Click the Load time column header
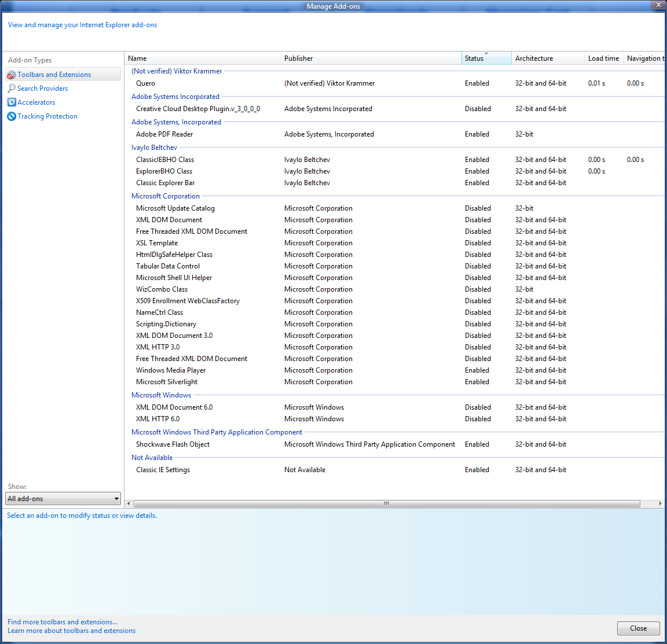Image resolution: width=667 pixels, height=644 pixels. click(603, 58)
